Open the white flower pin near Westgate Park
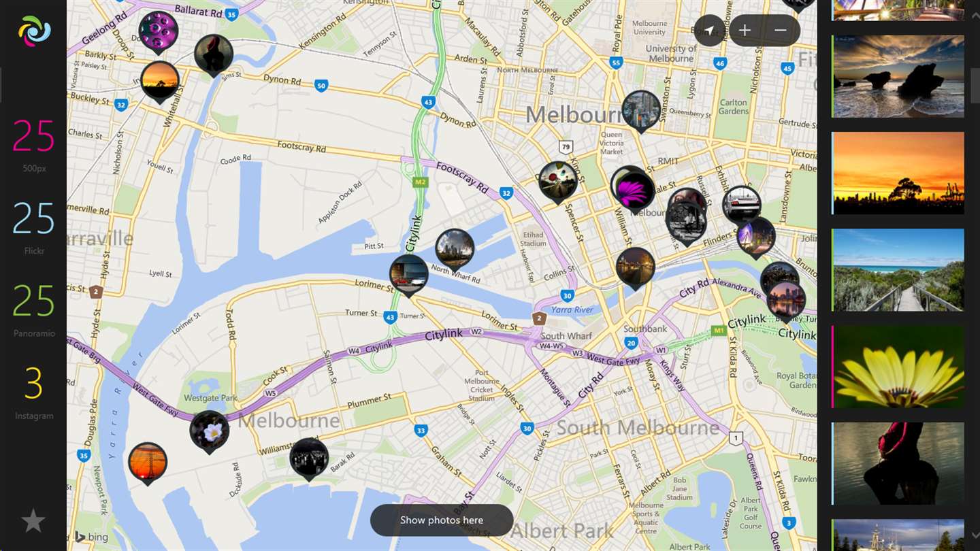The width and height of the screenshot is (980, 551). pos(210,432)
